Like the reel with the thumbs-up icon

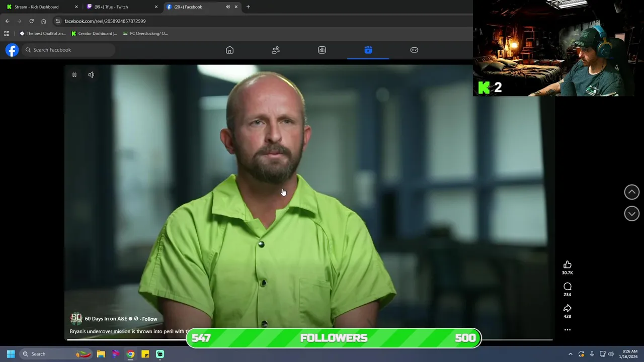(x=568, y=265)
